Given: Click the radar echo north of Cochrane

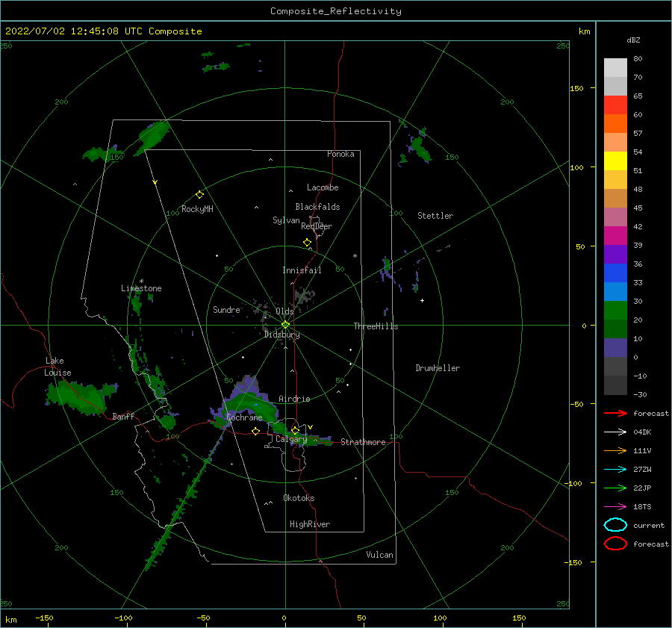Looking at the screenshot, I should [247, 401].
